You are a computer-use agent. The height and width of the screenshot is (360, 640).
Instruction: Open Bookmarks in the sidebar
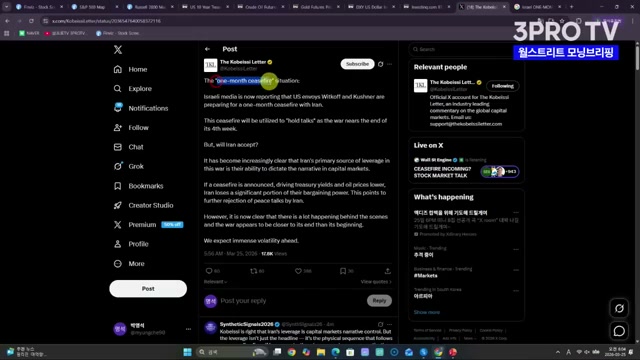pyautogui.click(x=138, y=186)
